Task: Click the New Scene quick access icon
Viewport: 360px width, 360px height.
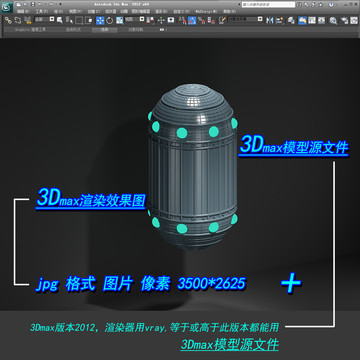Action: coord(18,4)
